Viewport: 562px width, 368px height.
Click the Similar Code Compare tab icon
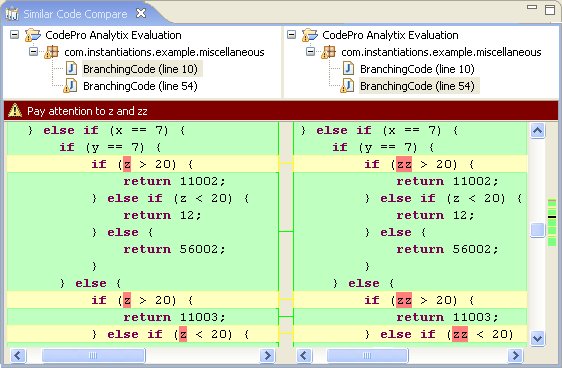(12, 14)
